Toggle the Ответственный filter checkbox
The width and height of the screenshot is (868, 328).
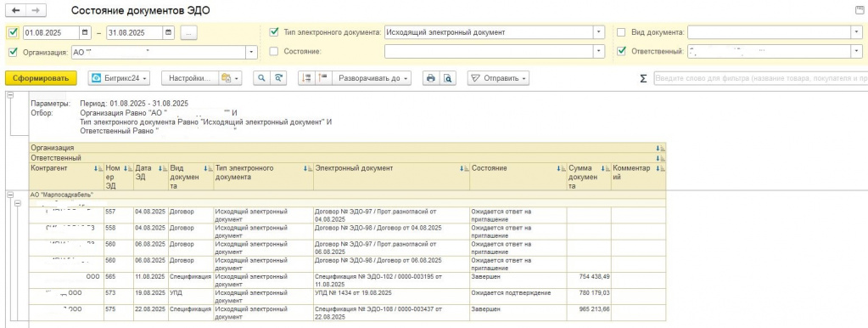point(622,52)
